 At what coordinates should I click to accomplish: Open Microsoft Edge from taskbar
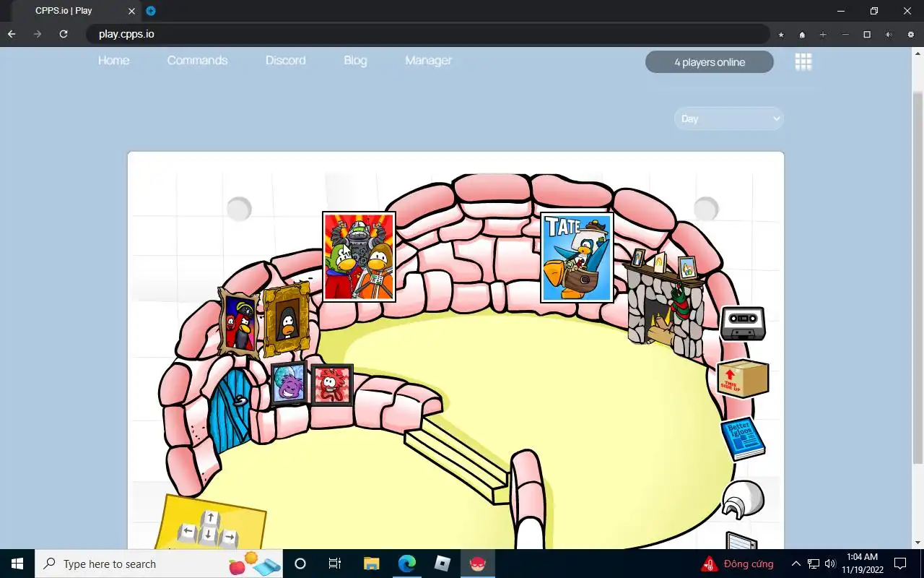pyautogui.click(x=406, y=564)
